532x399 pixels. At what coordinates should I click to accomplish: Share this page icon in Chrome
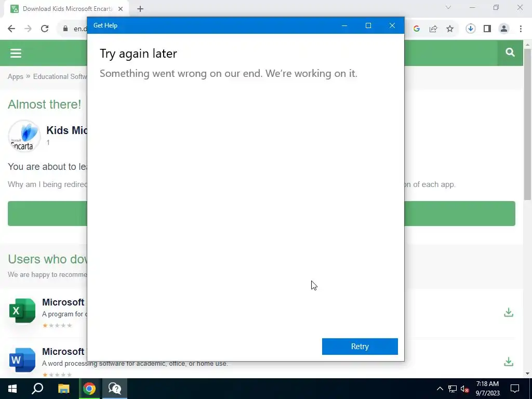pyautogui.click(x=433, y=29)
